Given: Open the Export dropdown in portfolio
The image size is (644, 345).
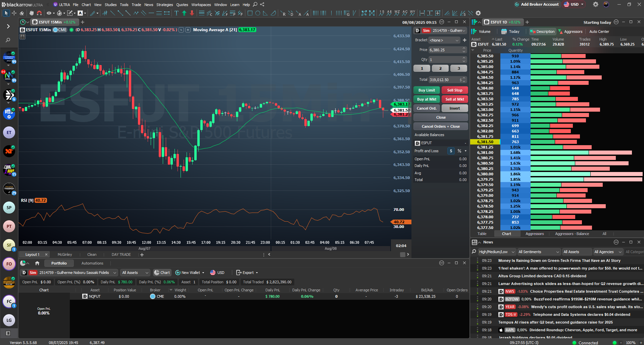Looking at the screenshot, I should tap(247, 273).
